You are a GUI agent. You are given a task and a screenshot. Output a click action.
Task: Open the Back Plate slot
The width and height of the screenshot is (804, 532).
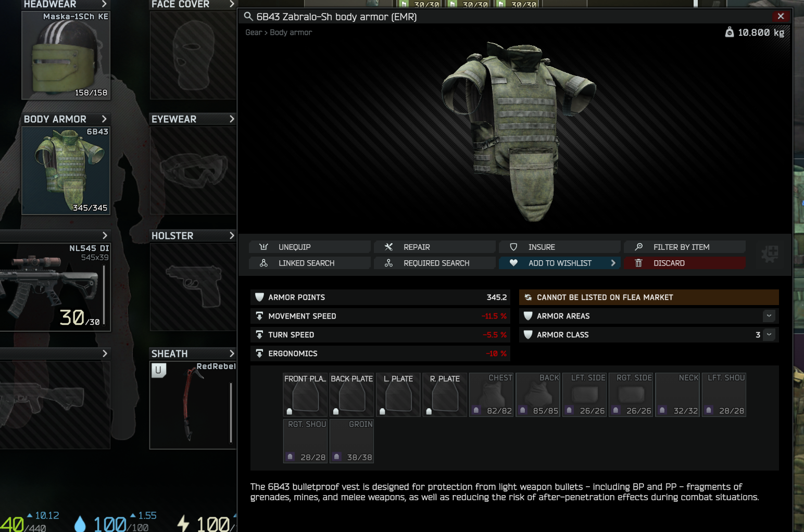pyautogui.click(x=352, y=395)
